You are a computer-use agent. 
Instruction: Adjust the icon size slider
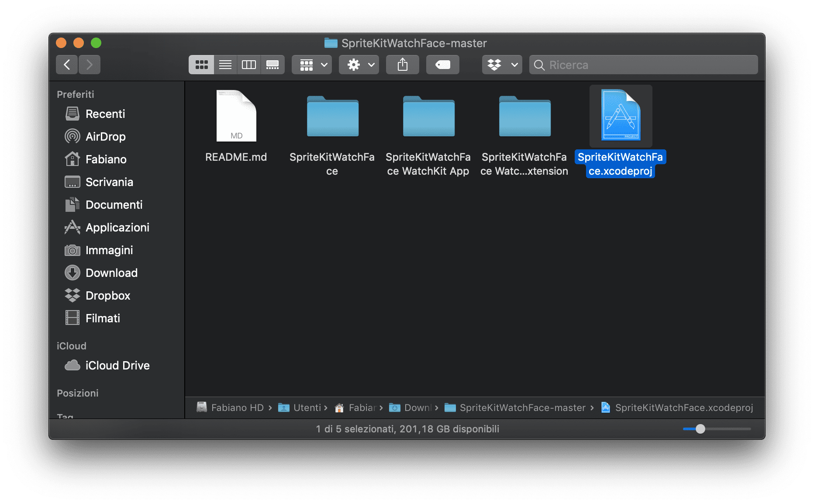coord(700,429)
